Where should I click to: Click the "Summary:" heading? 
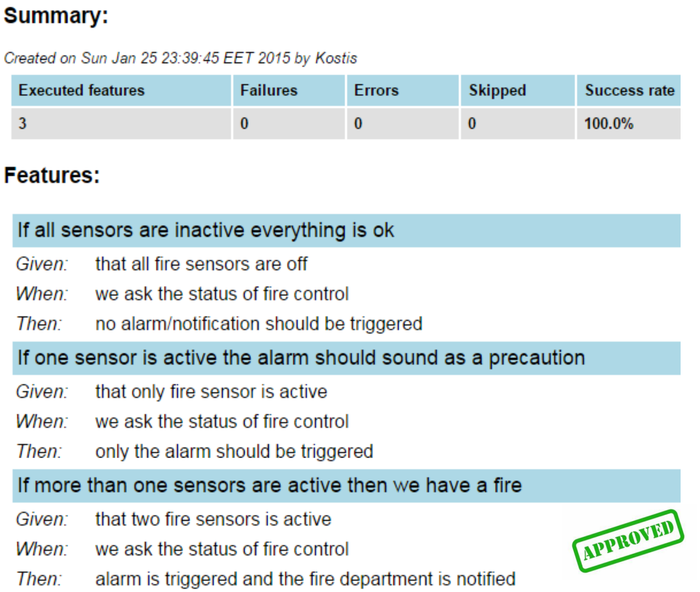56,16
